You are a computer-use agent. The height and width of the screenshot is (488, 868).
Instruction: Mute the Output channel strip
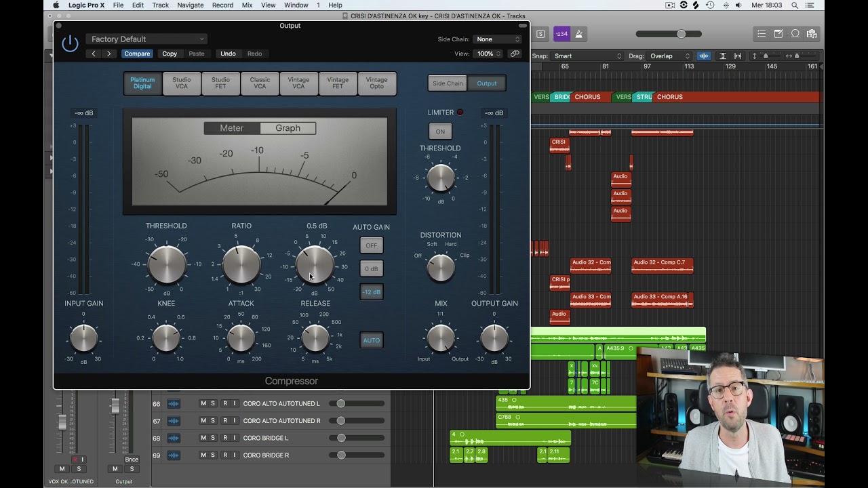pyautogui.click(x=115, y=469)
